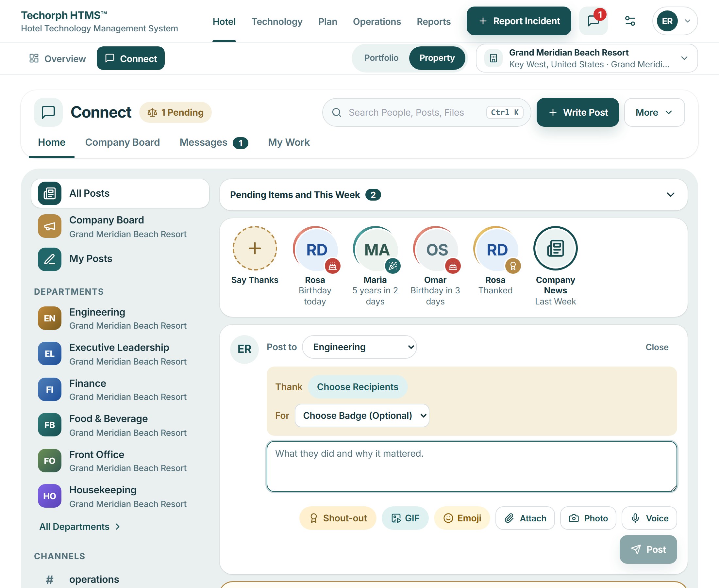This screenshot has width=719, height=588.
Task: Click the 1 Pending badge
Action: click(176, 112)
